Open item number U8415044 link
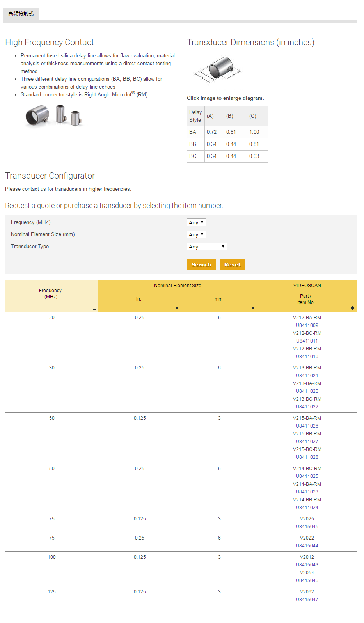The width and height of the screenshot is (364, 623). coord(307,546)
